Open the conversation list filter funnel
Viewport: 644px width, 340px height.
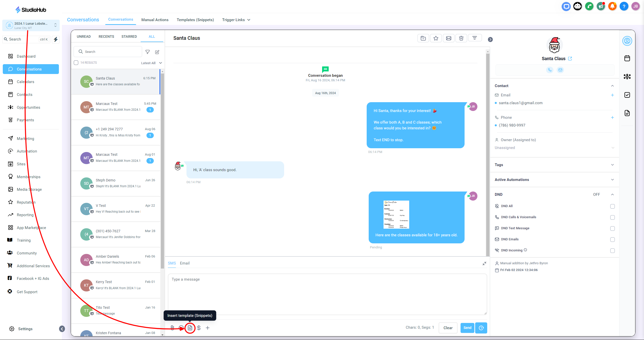[x=148, y=52]
